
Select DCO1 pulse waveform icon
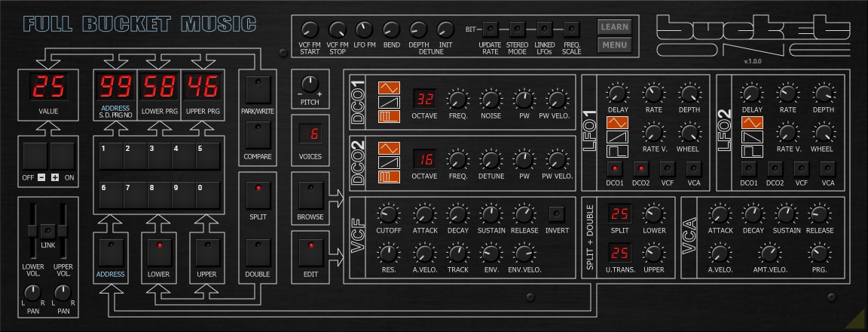tap(389, 116)
